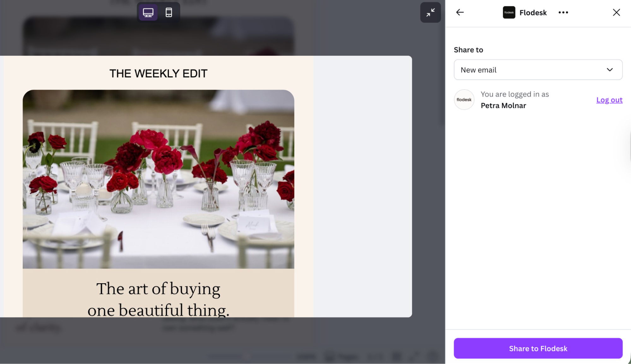Screen dimensions: 631x364
Task: Switch to mobile preview mode
Action: pyautogui.click(x=169, y=13)
